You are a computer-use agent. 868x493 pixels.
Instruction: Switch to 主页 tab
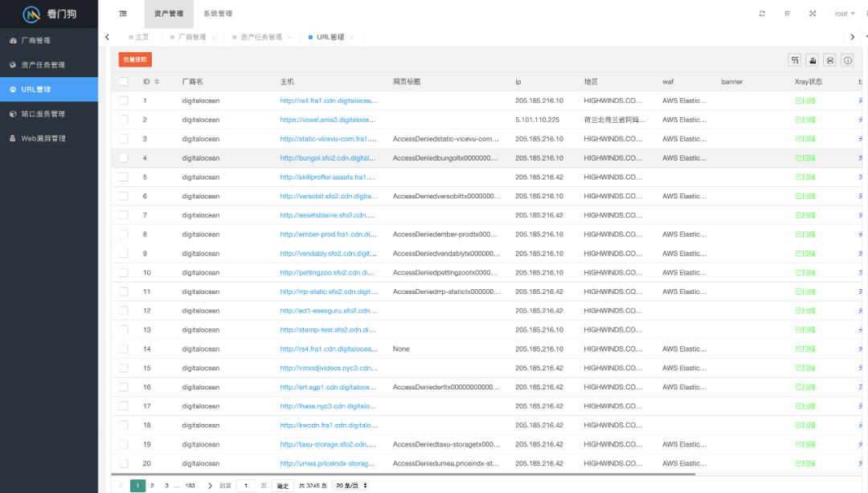pyautogui.click(x=139, y=37)
